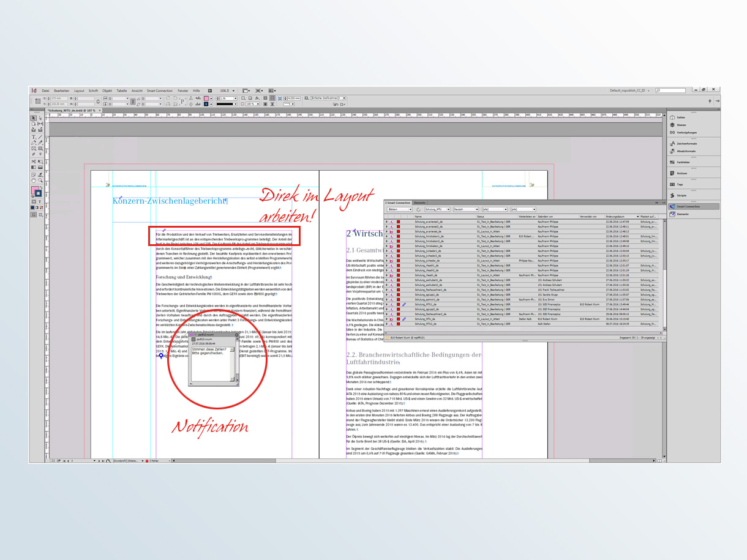Open the Schulung_MTU publication dropdown

click(437, 209)
